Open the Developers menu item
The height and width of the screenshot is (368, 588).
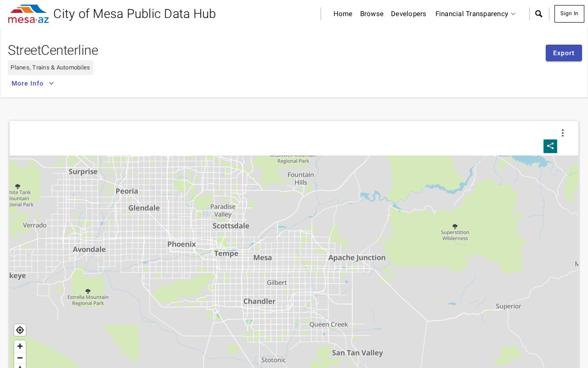(x=408, y=14)
